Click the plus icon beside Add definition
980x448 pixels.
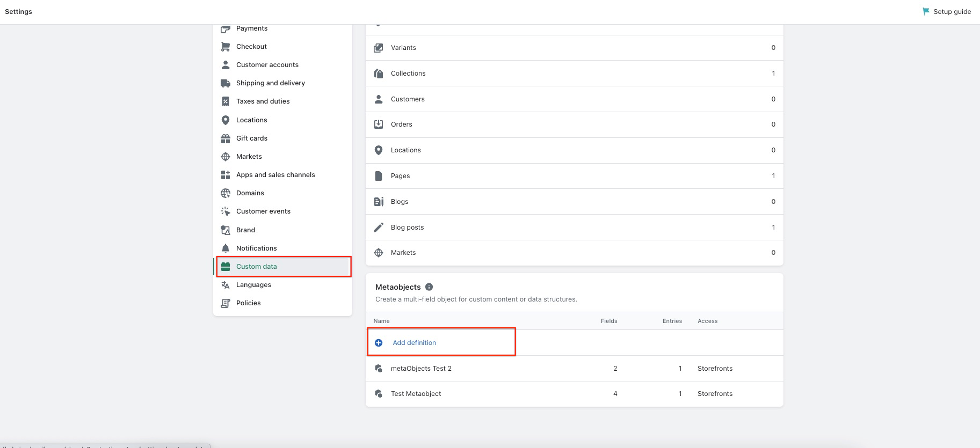(379, 343)
